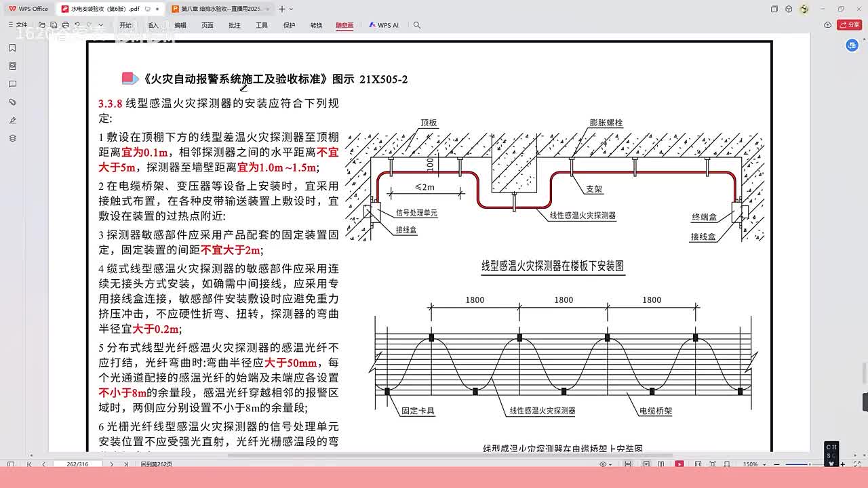Click the search magnifier icon in ribbon

pyautogui.click(x=417, y=25)
